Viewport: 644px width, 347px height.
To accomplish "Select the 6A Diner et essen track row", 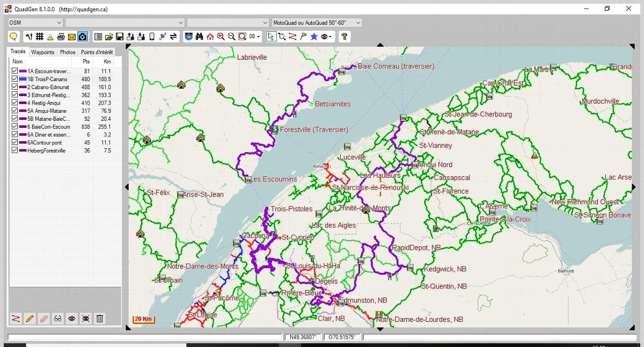I will click(64, 135).
